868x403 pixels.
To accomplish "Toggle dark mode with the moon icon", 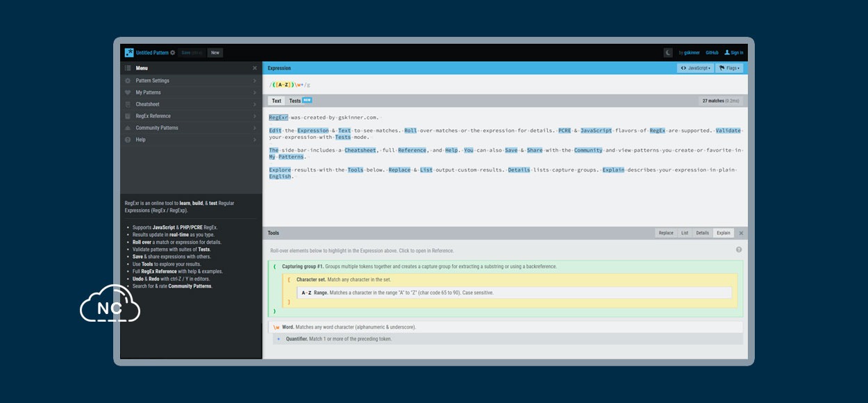I will click(668, 52).
